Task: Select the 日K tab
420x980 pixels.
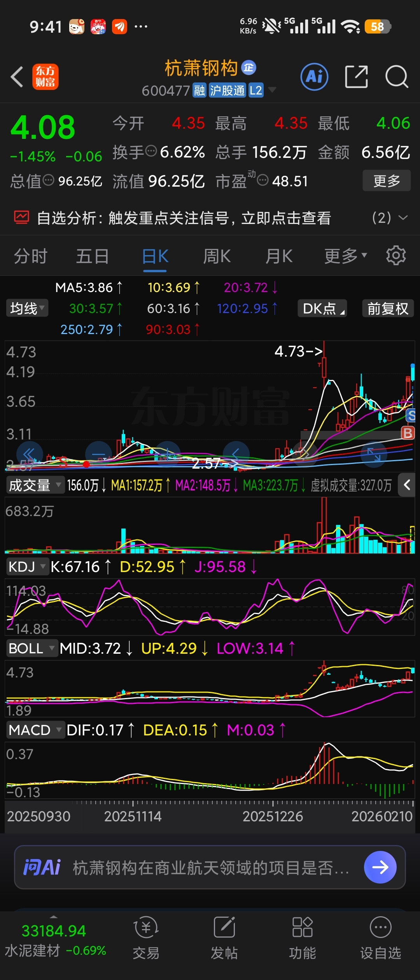Action: tap(155, 257)
